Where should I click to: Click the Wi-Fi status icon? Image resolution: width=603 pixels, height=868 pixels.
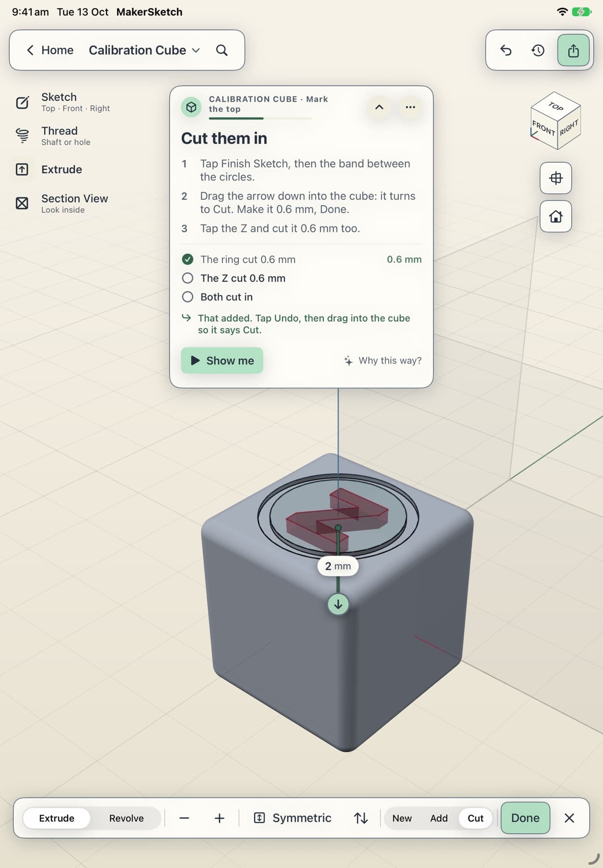[x=562, y=12]
